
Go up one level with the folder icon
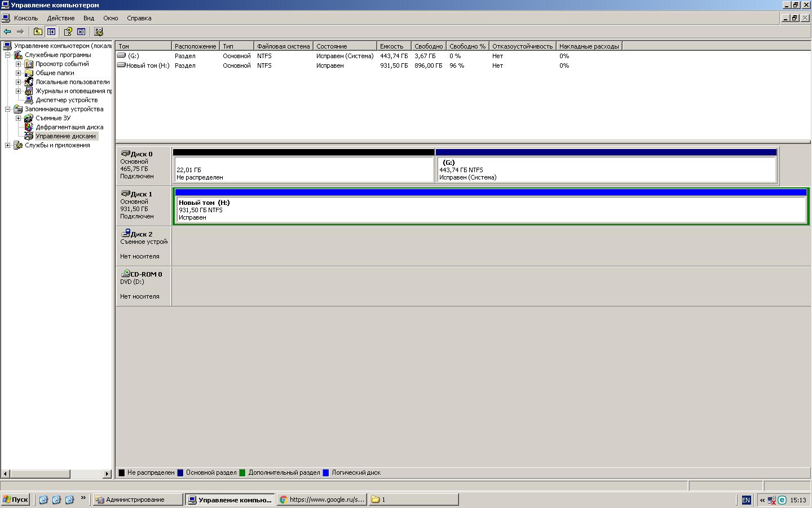38,32
